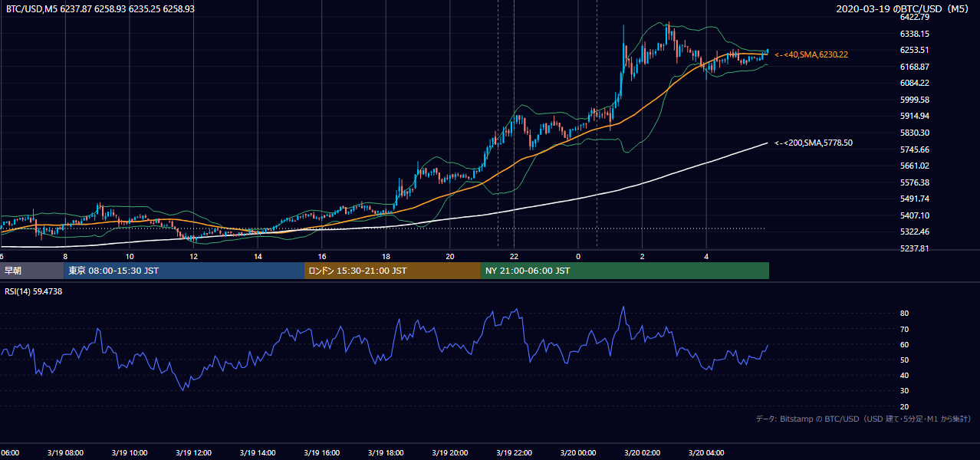Click the 3/19 10:00 bottom time label
The height and width of the screenshot is (460, 980).
click(x=130, y=453)
